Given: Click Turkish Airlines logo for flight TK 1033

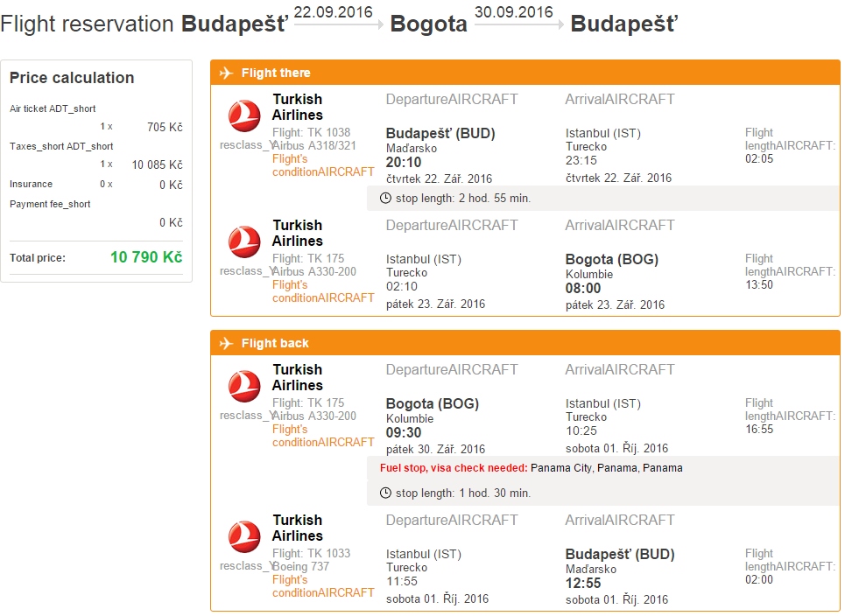Looking at the screenshot, I should 244,536.
